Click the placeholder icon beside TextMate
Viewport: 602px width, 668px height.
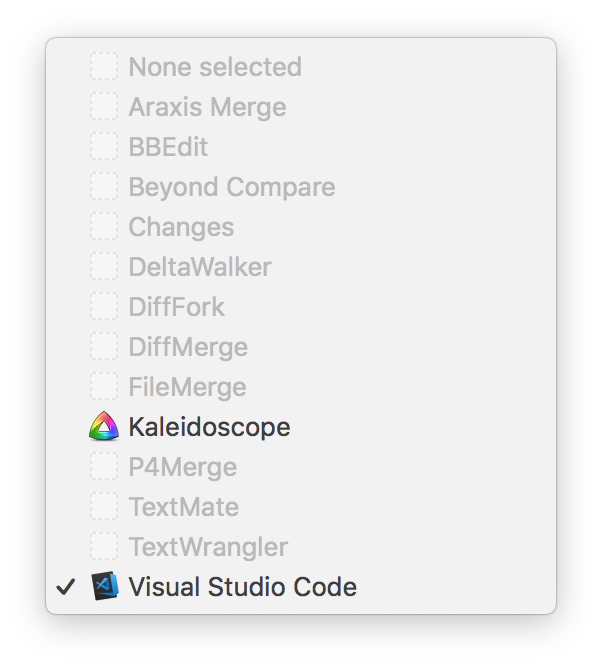[104, 506]
